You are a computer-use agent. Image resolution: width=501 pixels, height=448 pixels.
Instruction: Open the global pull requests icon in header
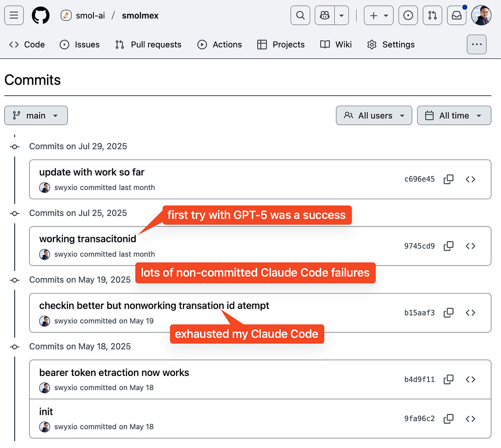432,15
